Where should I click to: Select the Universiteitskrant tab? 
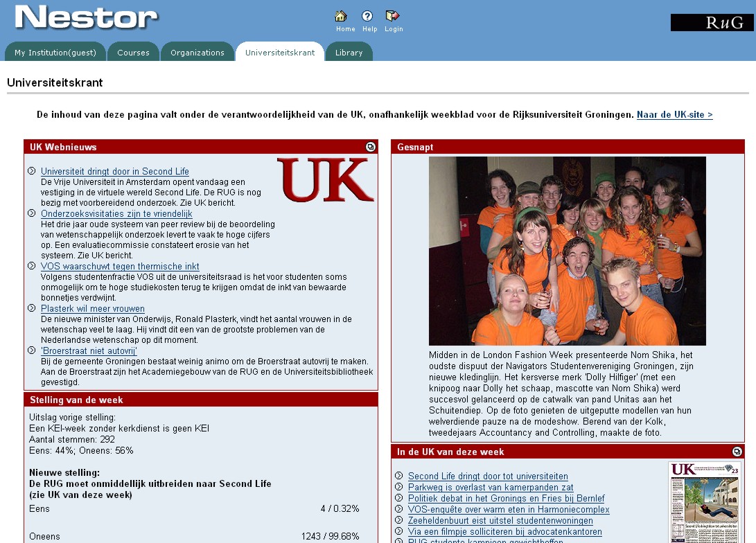pyautogui.click(x=280, y=52)
